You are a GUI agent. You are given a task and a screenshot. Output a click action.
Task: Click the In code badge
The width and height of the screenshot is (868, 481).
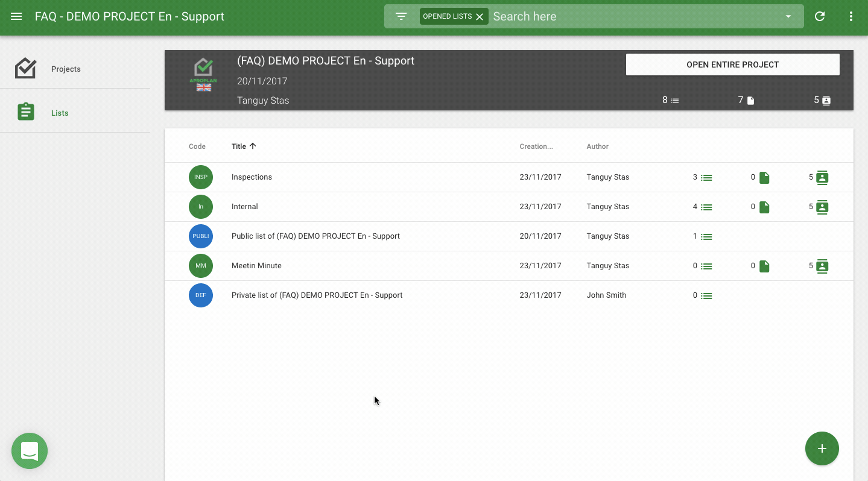(201, 207)
